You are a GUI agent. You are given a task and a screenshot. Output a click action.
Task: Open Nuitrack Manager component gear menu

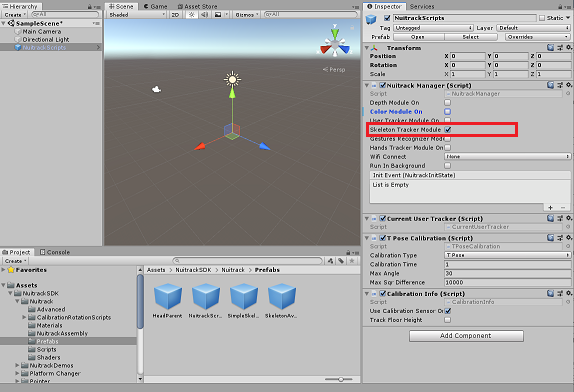point(569,85)
